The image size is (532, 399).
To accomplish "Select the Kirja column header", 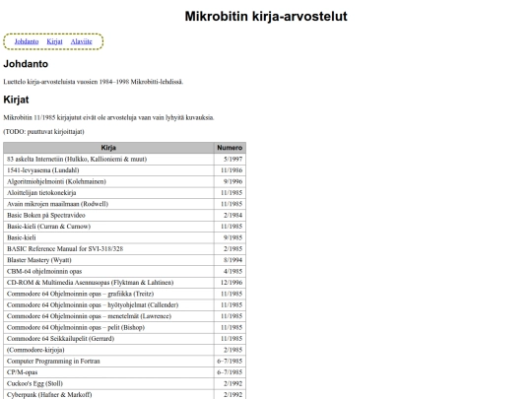I will click(108, 148).
